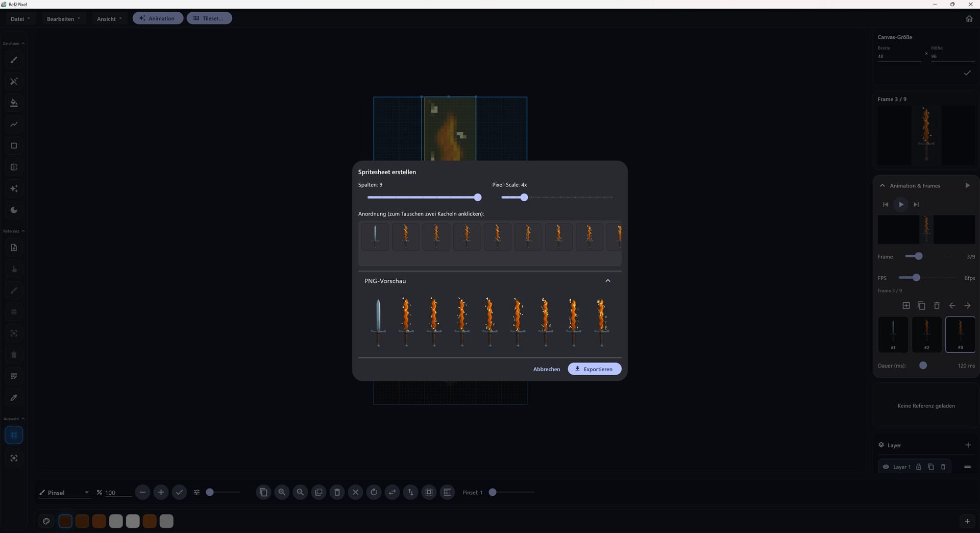Delete the current frame with trash icon

(x=937, y=305)
